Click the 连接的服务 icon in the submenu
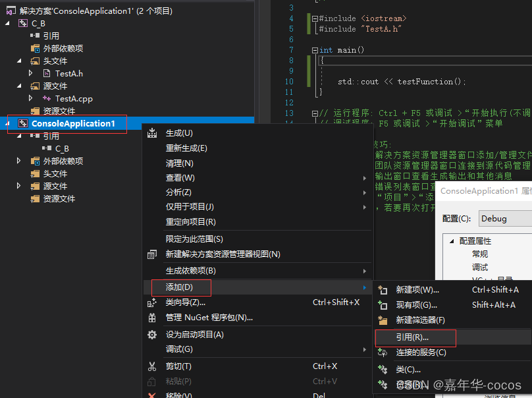Screen dimensions: 532x398 pyautogui.click(x=383, y=353)
